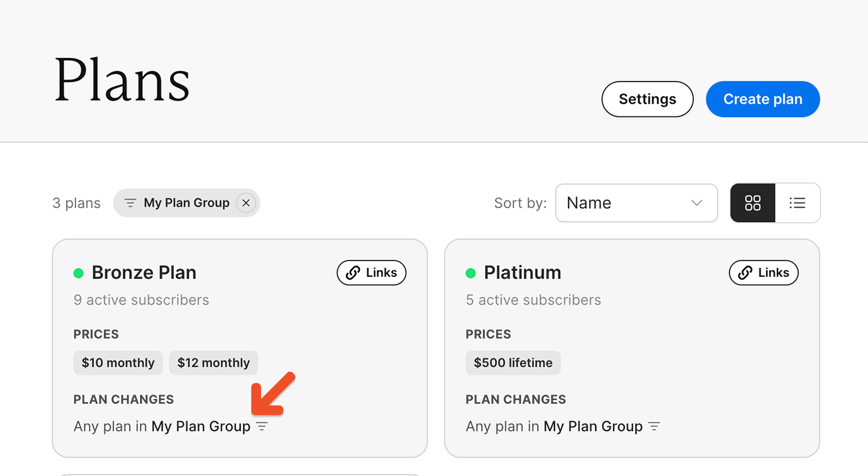868x476 pixels.
Task: Open the Sort by Name dropdown
Action: point(637,203)
